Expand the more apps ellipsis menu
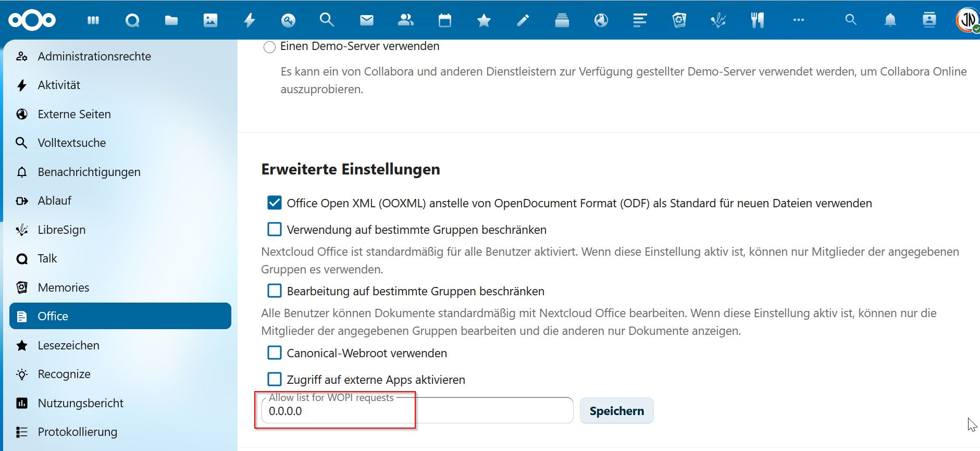The height and width of the screenshot is (451, 980). pyautogui.click(x=798, y=20)
